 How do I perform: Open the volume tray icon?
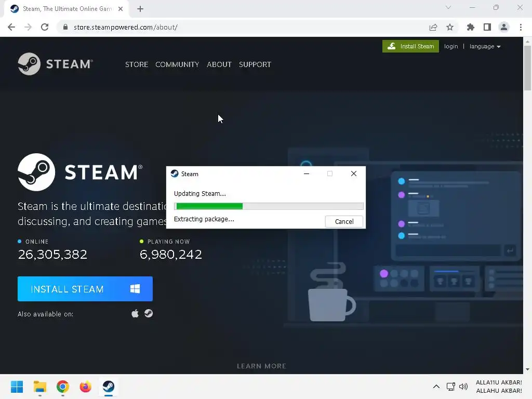pos(463,387)
